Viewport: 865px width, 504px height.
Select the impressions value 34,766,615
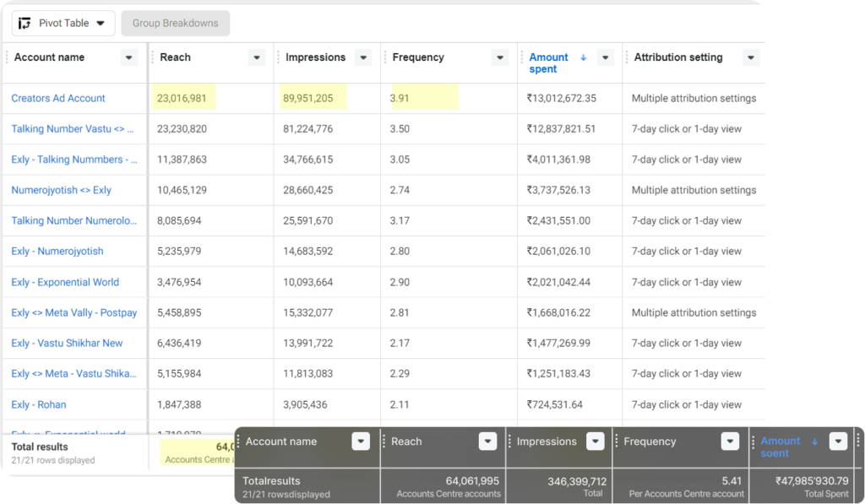pos(307,160)
